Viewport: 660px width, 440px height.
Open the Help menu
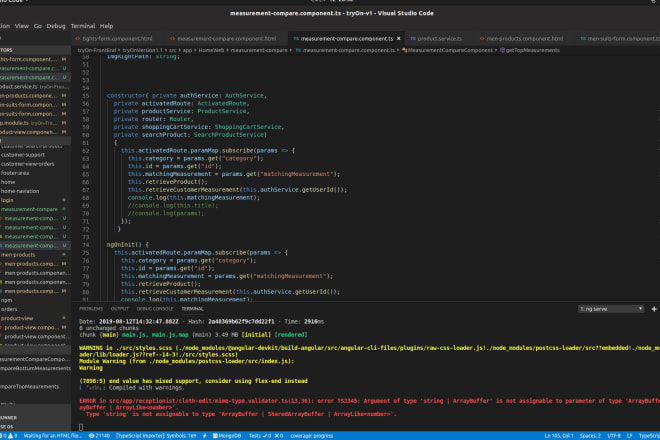click(106, 26)
